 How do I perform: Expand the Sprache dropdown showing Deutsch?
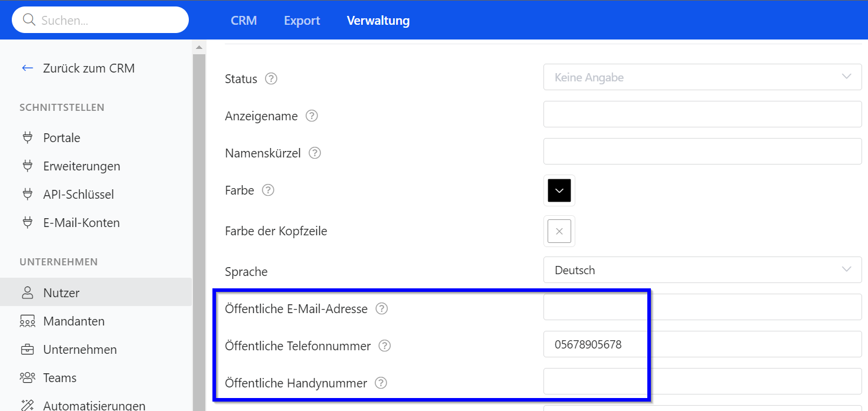pos(702,270)
